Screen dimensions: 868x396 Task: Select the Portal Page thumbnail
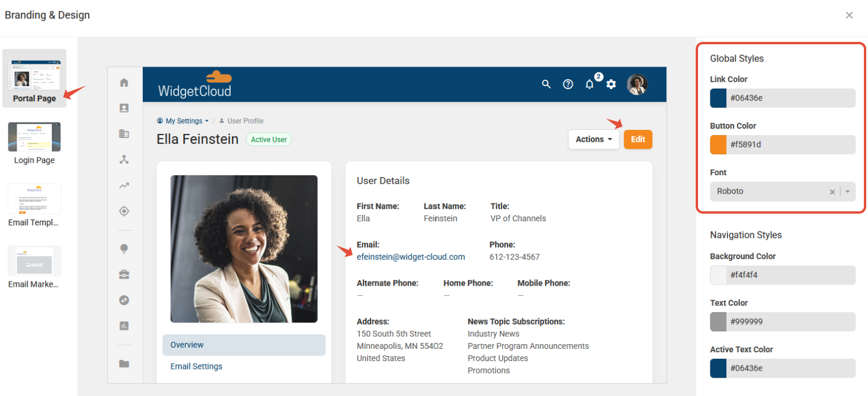[34, 78]
